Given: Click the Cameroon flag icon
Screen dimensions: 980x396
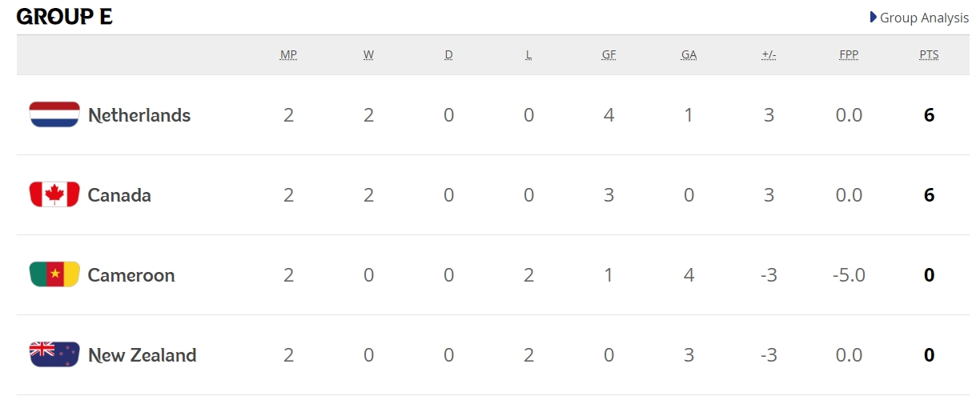Looking at the screenshot, I should pos(54,275).
